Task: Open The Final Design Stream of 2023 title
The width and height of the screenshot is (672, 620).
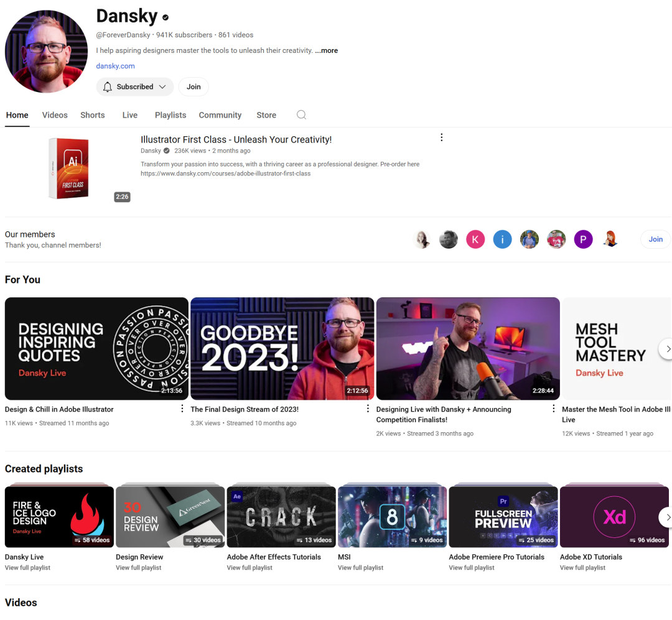Action: (x=245, y=409)
